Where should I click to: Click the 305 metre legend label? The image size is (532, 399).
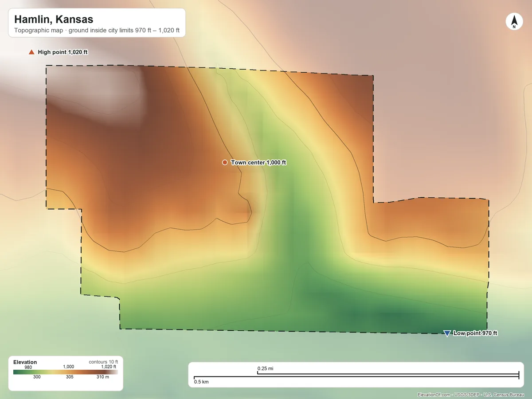pos(70,377)
